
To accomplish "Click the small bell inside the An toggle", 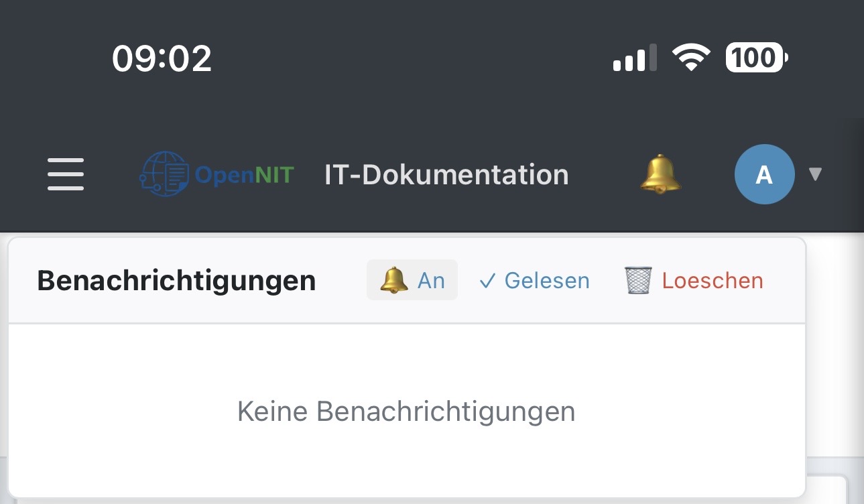I will (x=394, y=280).
